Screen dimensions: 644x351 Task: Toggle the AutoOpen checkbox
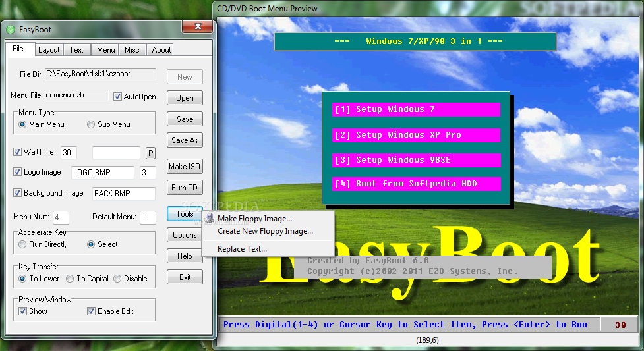(117, 96)
